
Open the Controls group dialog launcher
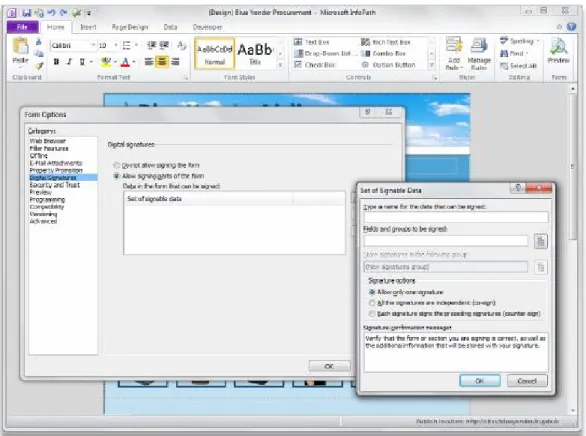pyautogui.click(x=435, y=78)
